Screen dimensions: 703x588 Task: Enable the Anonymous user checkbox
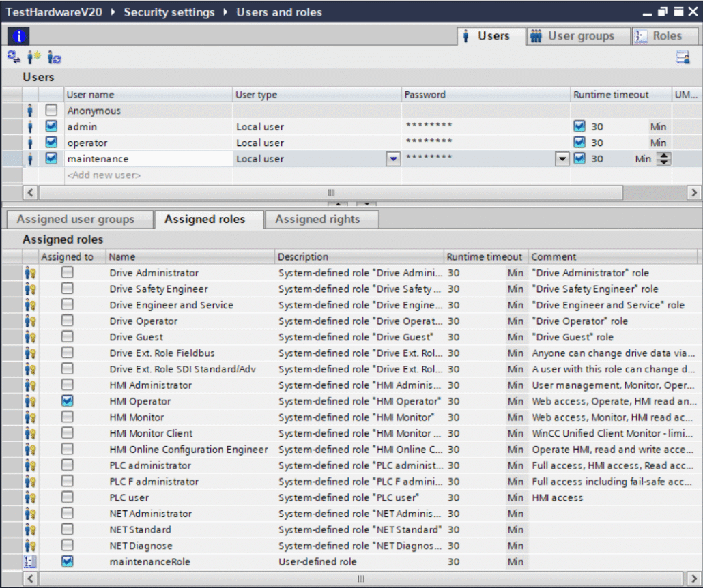(x=51, y=111)
